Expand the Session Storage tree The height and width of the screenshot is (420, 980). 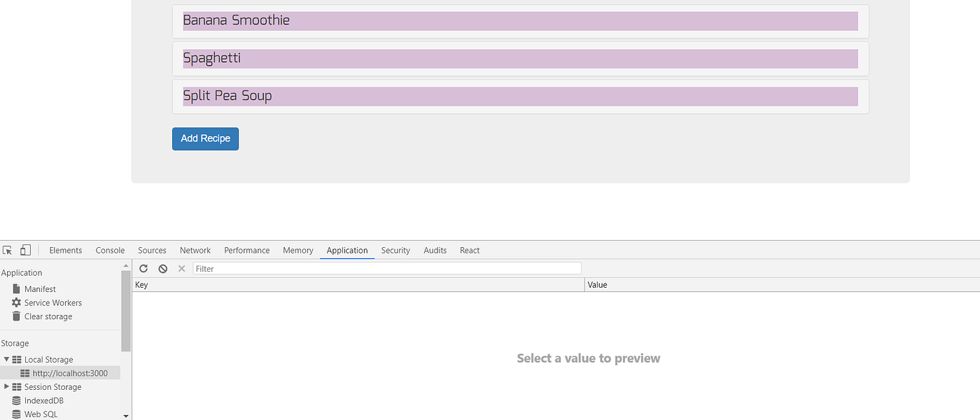click(6, 386)
